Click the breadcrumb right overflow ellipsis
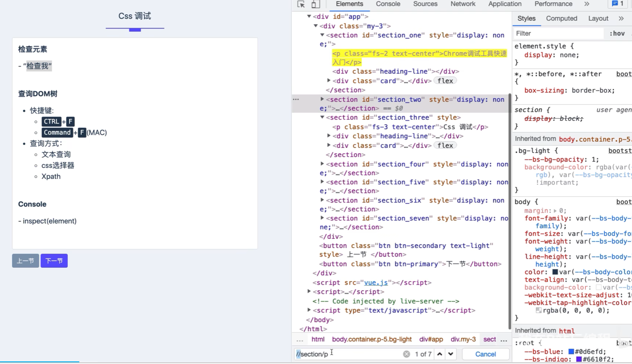This screenshot has width=632, height=364. (x=504, y=340)
